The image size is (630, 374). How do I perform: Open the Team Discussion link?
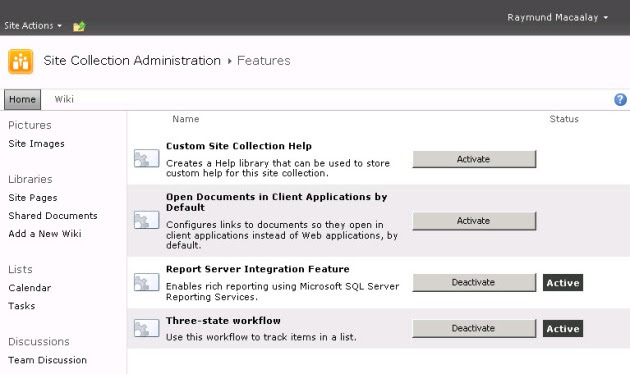click(48, 360)
